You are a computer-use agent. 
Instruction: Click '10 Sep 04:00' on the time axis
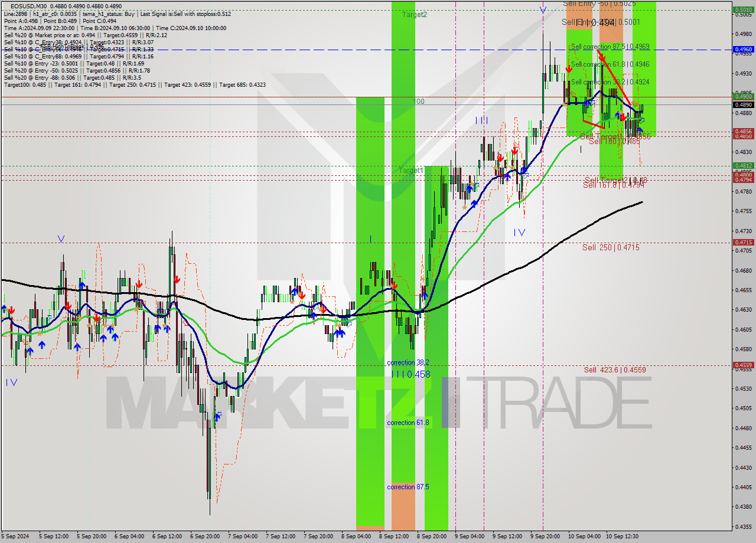click(584, 537)
